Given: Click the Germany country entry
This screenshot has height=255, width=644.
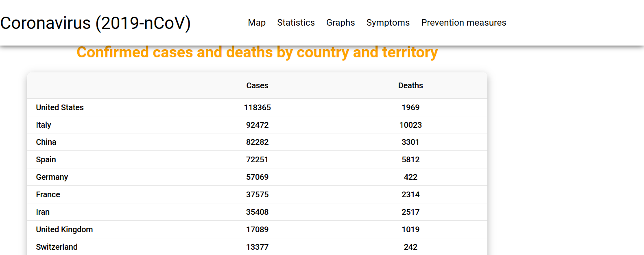Looking at the screenshot, I should tap(52, 177).
